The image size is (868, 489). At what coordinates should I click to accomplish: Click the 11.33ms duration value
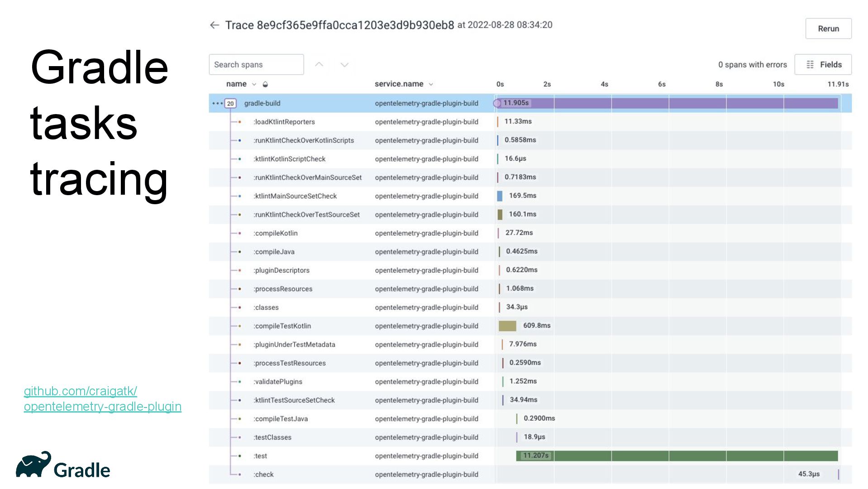point(518,121)
